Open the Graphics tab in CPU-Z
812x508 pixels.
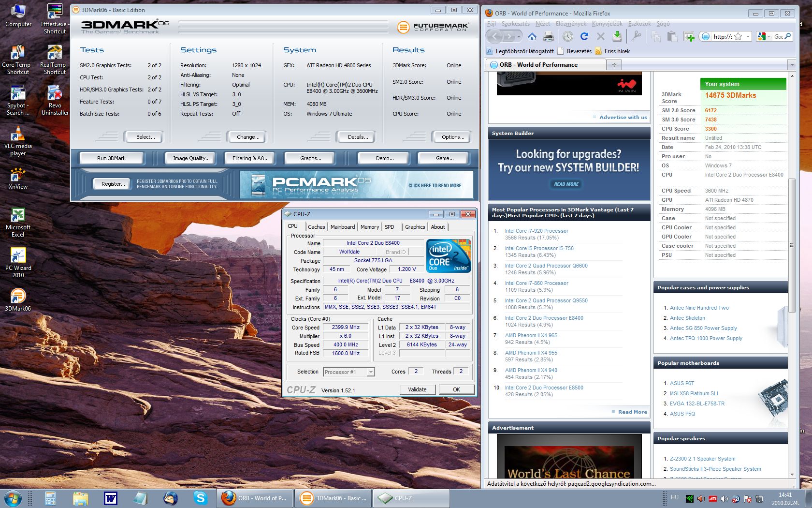415,227
